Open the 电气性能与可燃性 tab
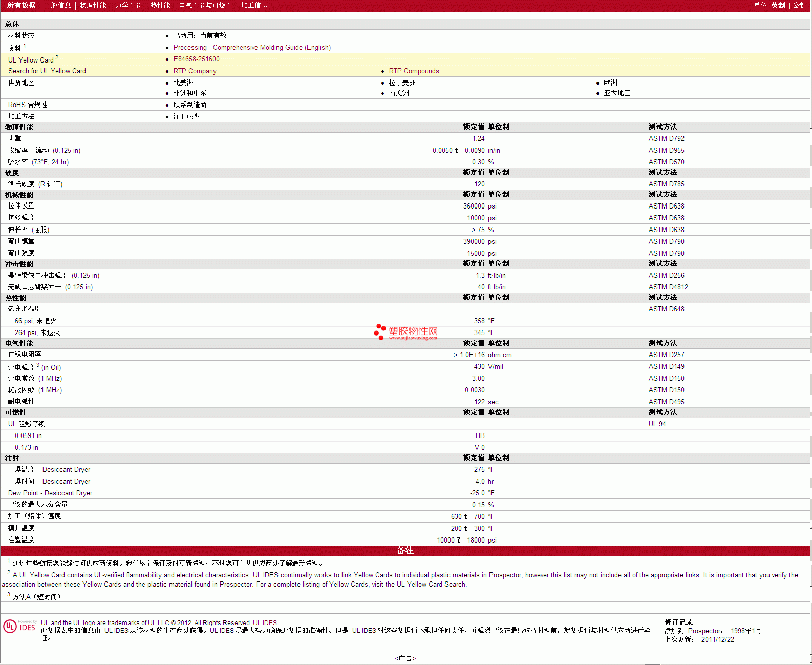812x665 pixels. point(205,6)
